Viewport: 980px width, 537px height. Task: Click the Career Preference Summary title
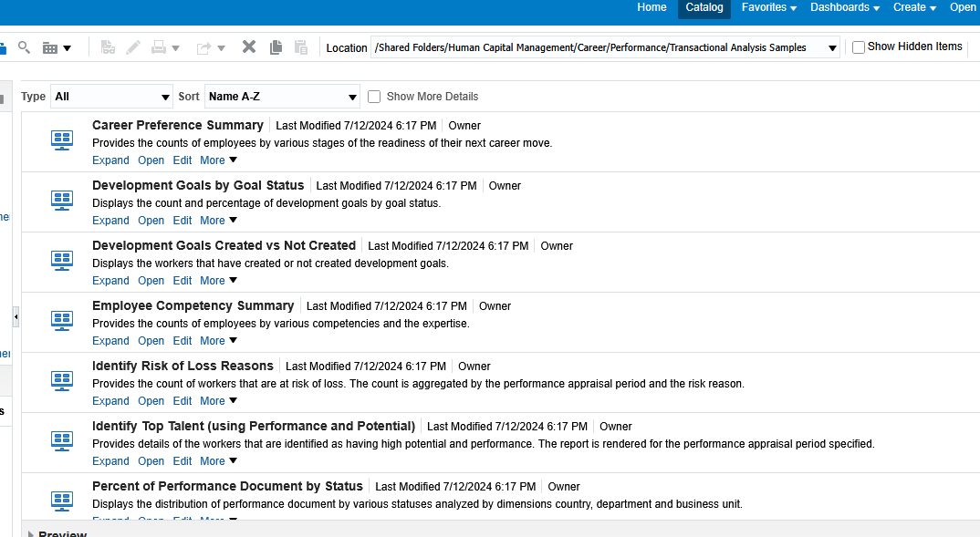click(178, 125)
